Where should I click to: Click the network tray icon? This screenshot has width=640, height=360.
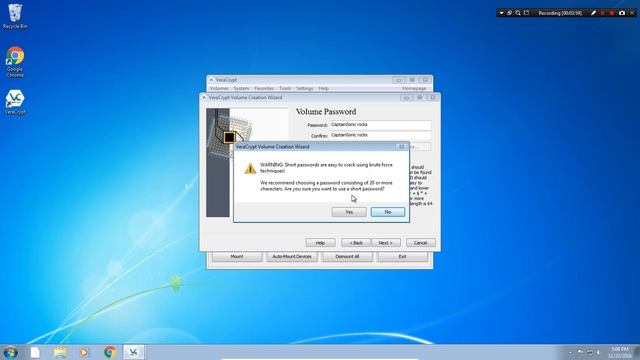pos(589,352)
